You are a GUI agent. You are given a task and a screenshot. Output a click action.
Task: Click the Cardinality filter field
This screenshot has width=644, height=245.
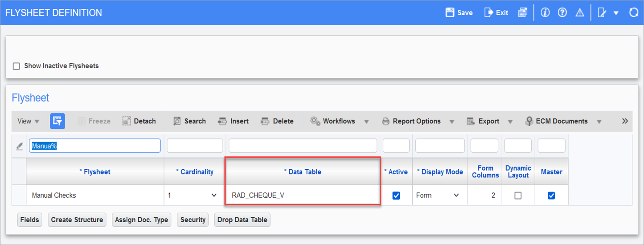point(195,146)
